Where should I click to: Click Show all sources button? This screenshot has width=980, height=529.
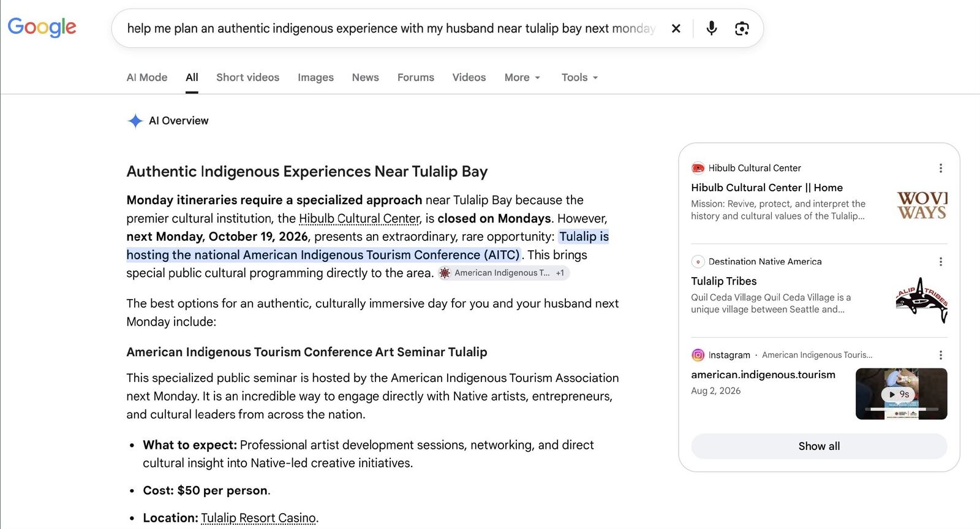[819, 446]
